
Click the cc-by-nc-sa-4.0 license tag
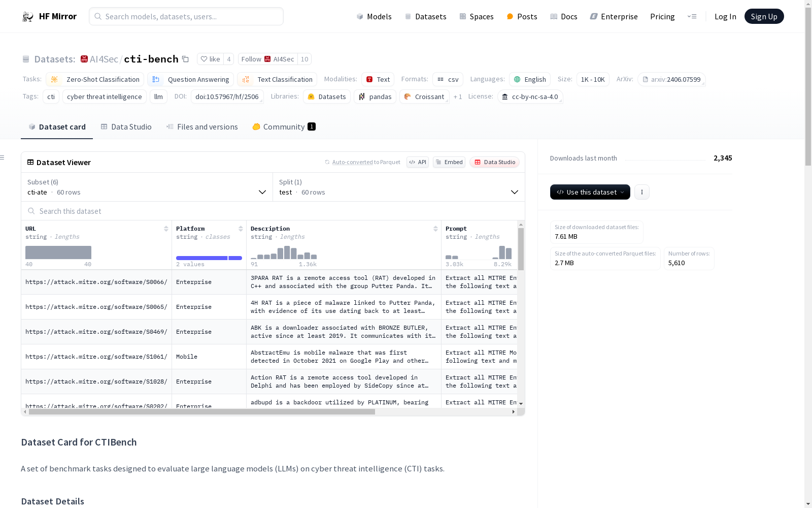(x=530, y=97)
